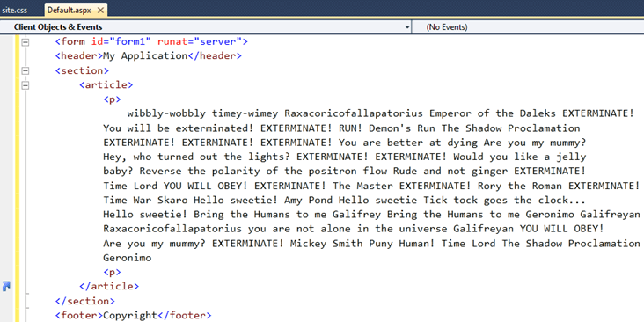Click the line starting Hey, who turned out
Viewport: 644px width, 322px height.
point(344,157)
